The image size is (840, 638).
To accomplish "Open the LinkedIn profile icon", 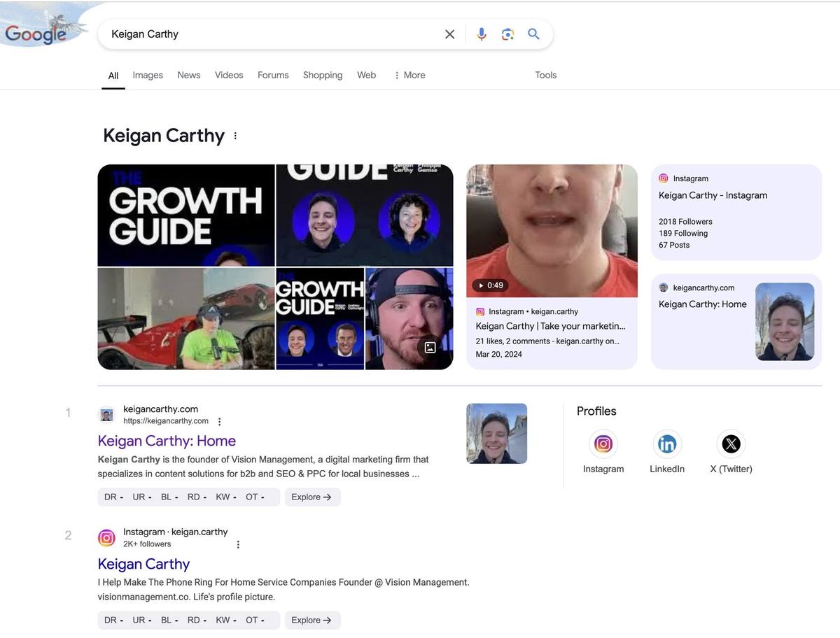I will pos(667,444).
